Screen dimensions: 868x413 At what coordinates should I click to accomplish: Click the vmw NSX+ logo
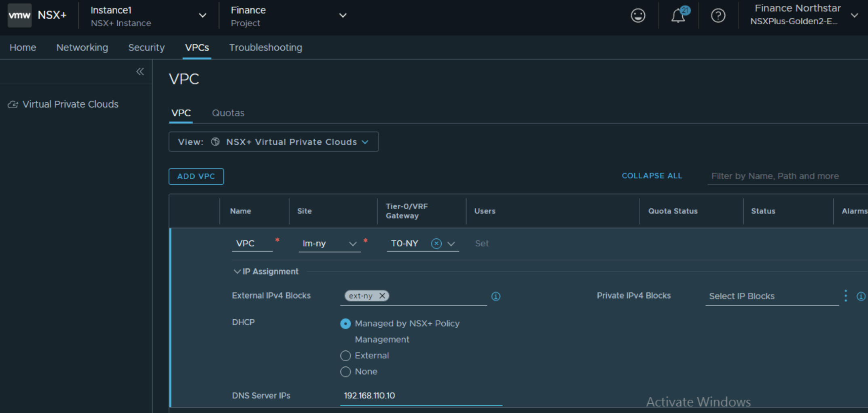click(x=37, y=15)
